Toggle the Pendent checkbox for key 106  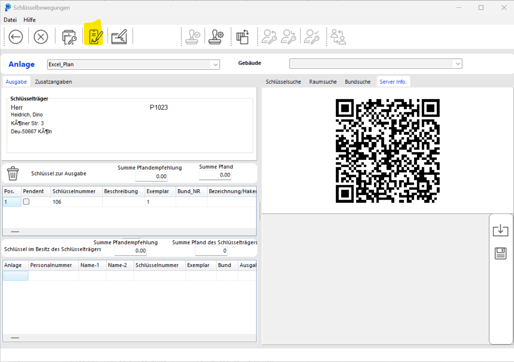coord(26,202)
